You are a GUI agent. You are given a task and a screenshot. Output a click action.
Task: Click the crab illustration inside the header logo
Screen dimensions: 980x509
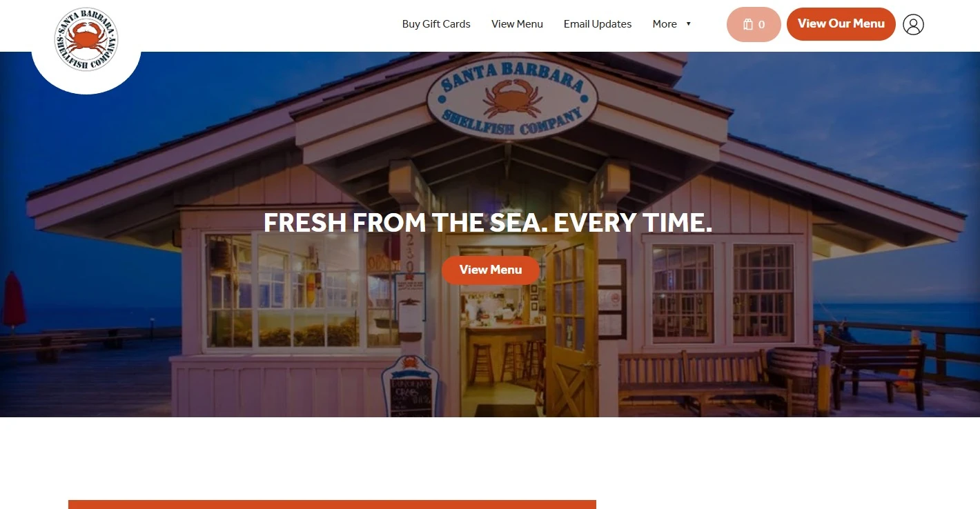[86, 37]
